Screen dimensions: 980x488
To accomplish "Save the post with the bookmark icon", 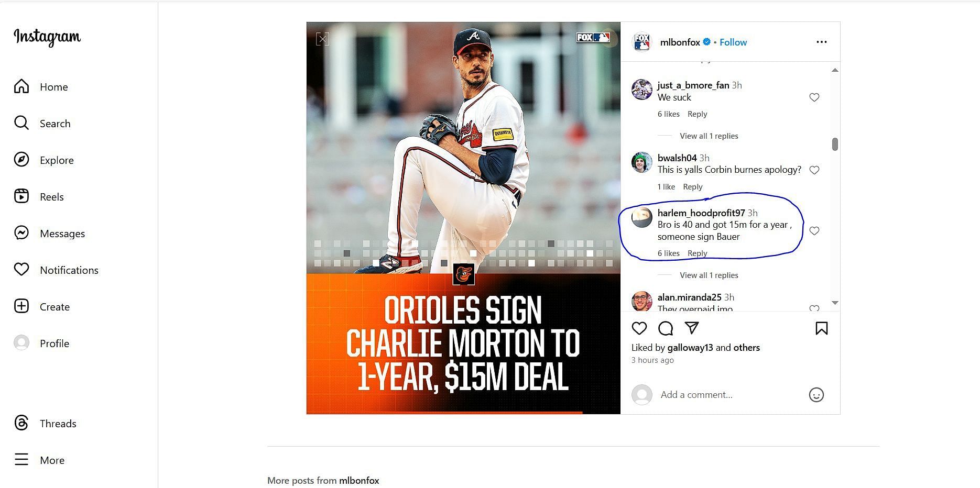I will (821, 328).
